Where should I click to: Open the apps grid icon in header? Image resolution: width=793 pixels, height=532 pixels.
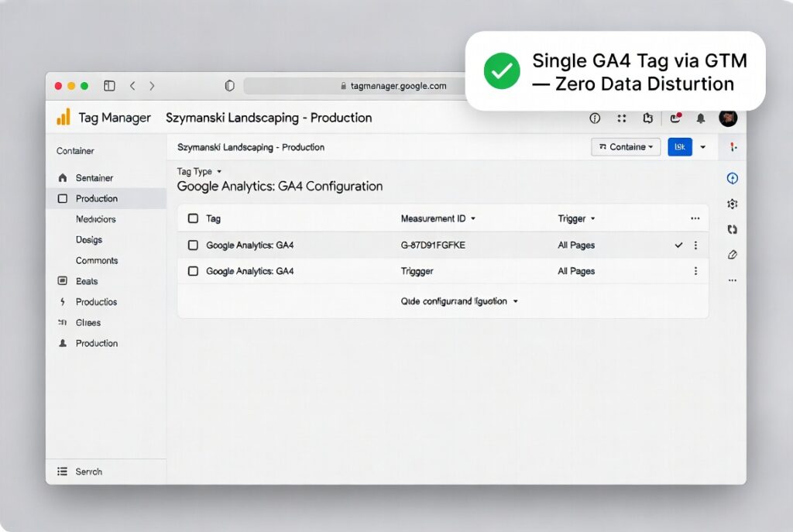pos(622,118)
